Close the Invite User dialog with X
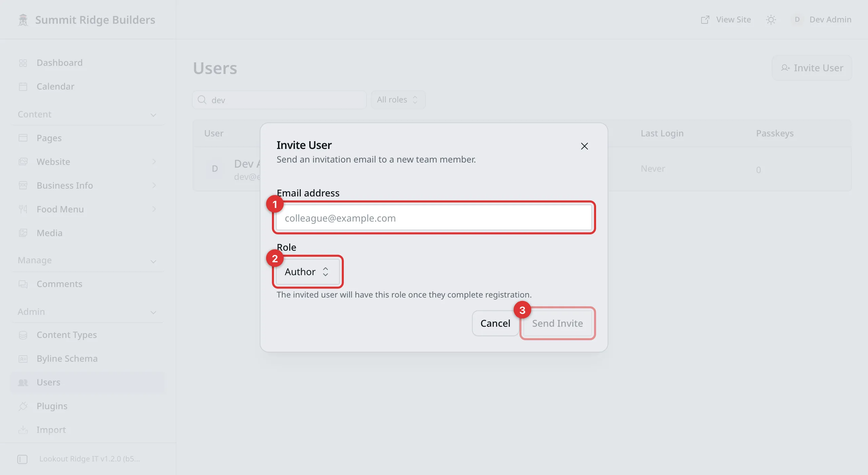Screen dimensions: 868x475 click(584, 146)
